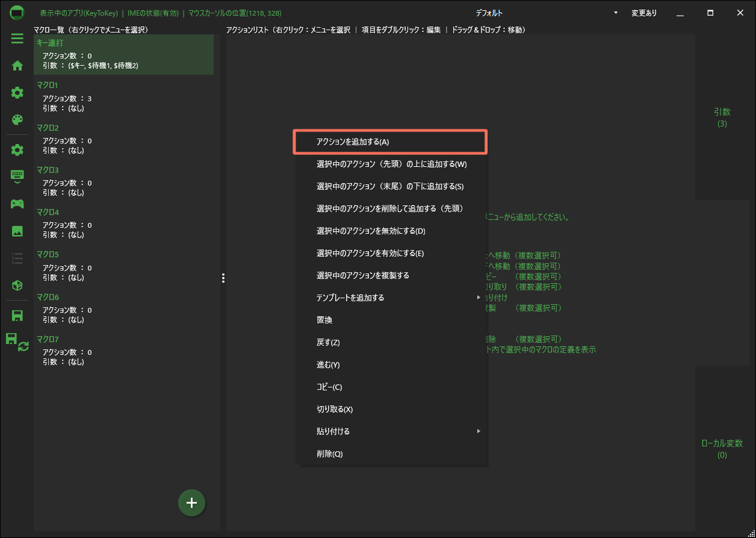This screenshot has width=756, height=538.
Task: Click the マクロ一覧 header text
Action: pos(90,29)
